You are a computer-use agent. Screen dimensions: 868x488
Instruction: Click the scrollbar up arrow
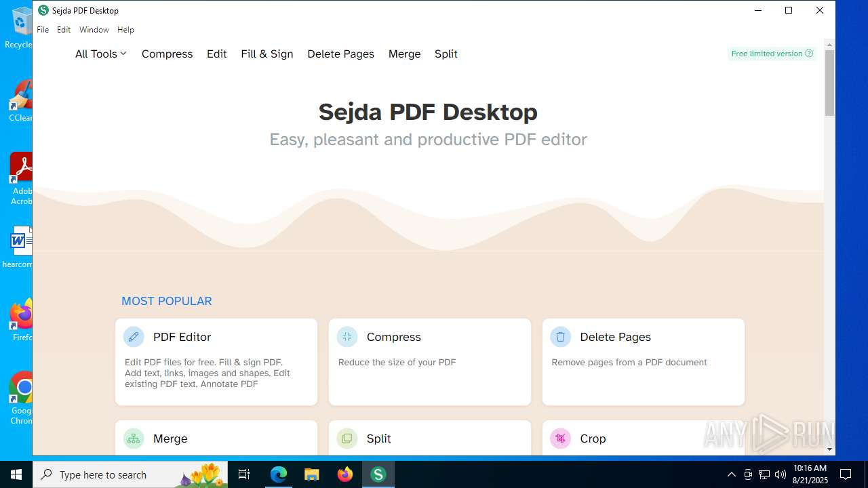coord(829,45)
